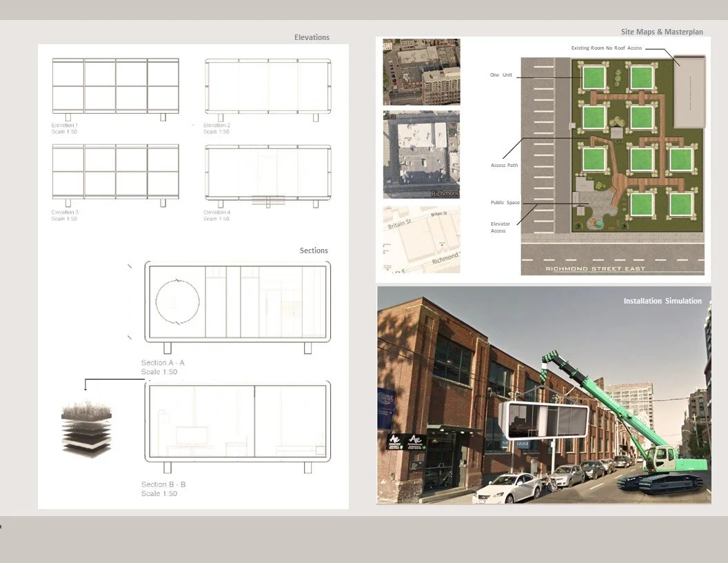The image size is (728, 563).
Task: Select the Section A - A drawing
Action: (238, 306)
